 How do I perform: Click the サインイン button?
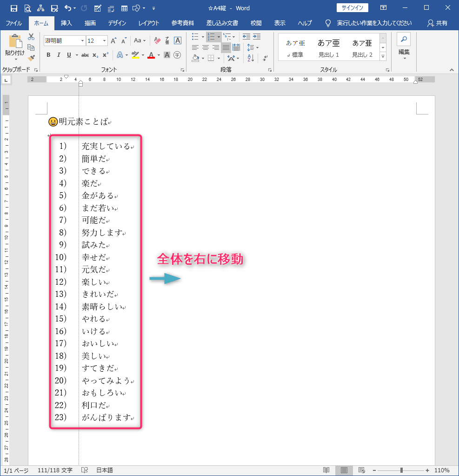[x=352, y=8]
